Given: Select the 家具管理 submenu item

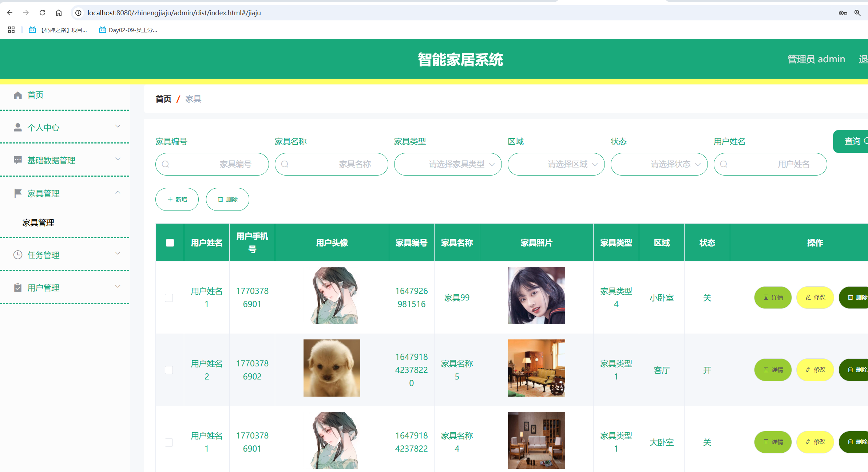Looking at the screenshot, I should coord(38,223).
